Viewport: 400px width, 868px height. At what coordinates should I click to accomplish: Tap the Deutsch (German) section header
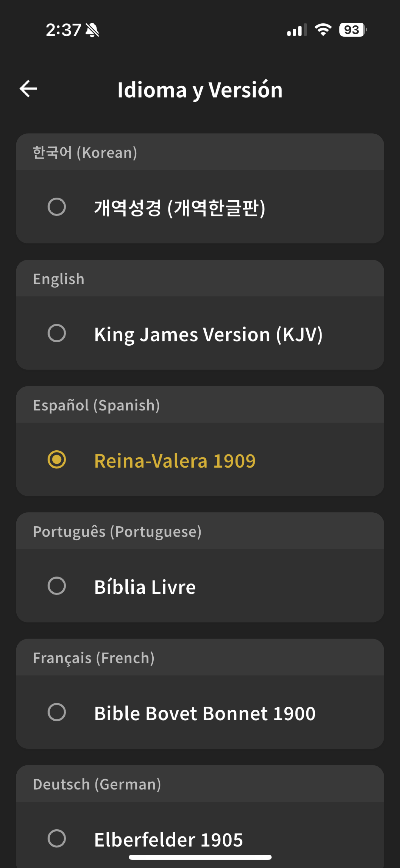coord(97,784)
